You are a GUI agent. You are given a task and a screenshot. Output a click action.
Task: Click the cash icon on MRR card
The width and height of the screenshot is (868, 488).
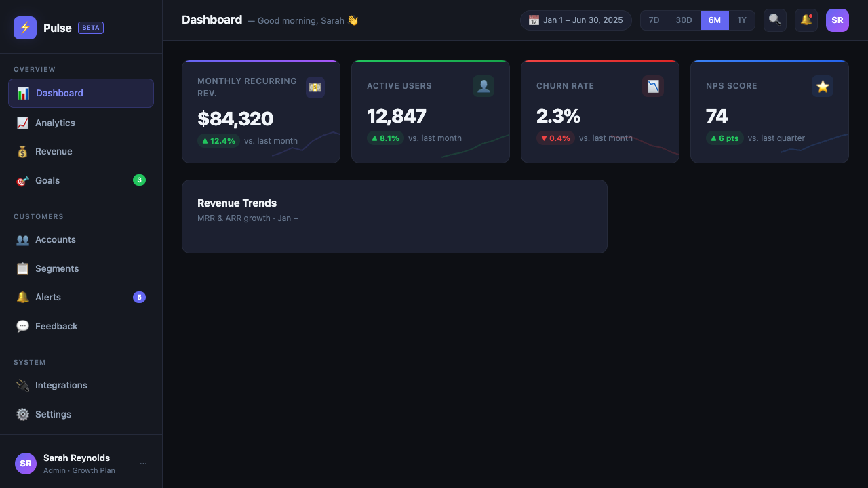pyautogui.click(x=315, y=87)
